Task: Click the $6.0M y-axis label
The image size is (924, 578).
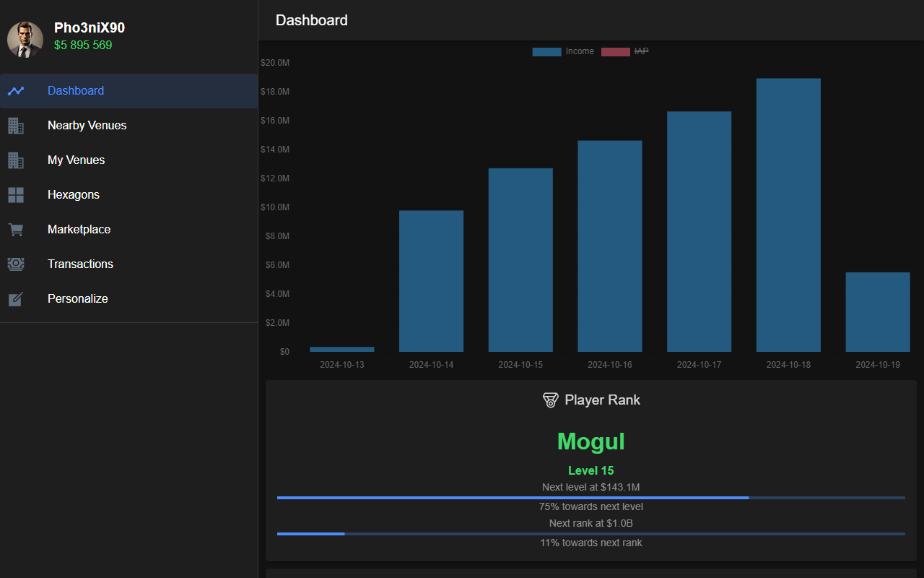Action: [277, 265]
